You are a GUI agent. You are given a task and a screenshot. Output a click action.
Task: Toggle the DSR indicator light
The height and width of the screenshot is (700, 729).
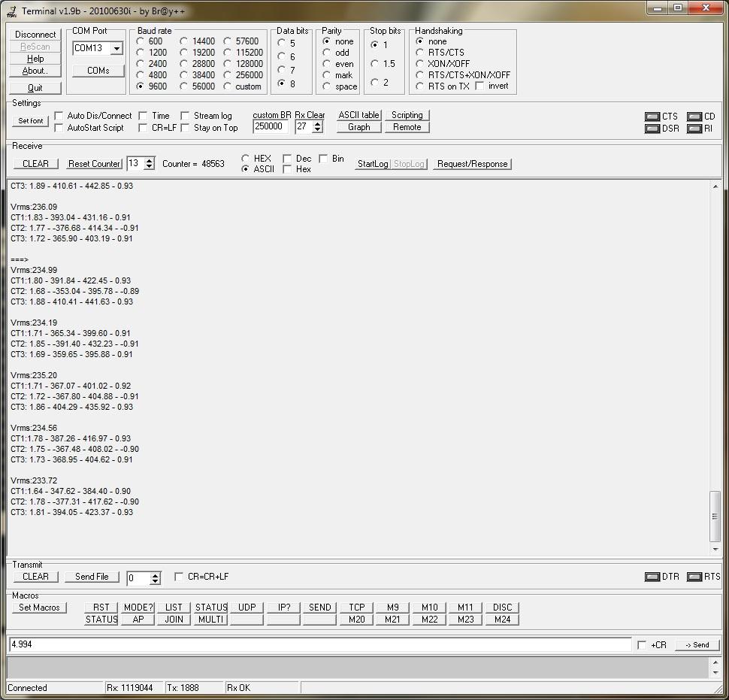point(652,129)
